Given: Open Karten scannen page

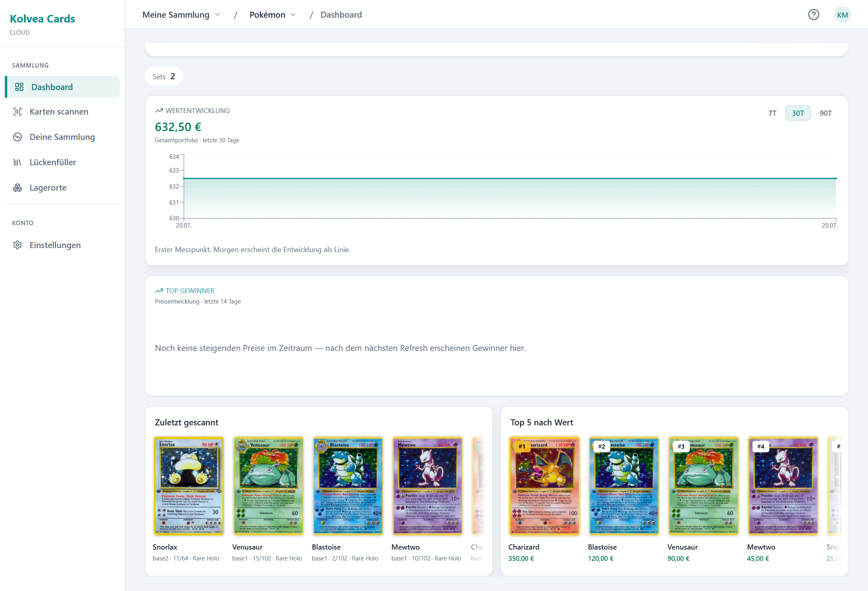Looking at the screenshot, I should [62, 112].
